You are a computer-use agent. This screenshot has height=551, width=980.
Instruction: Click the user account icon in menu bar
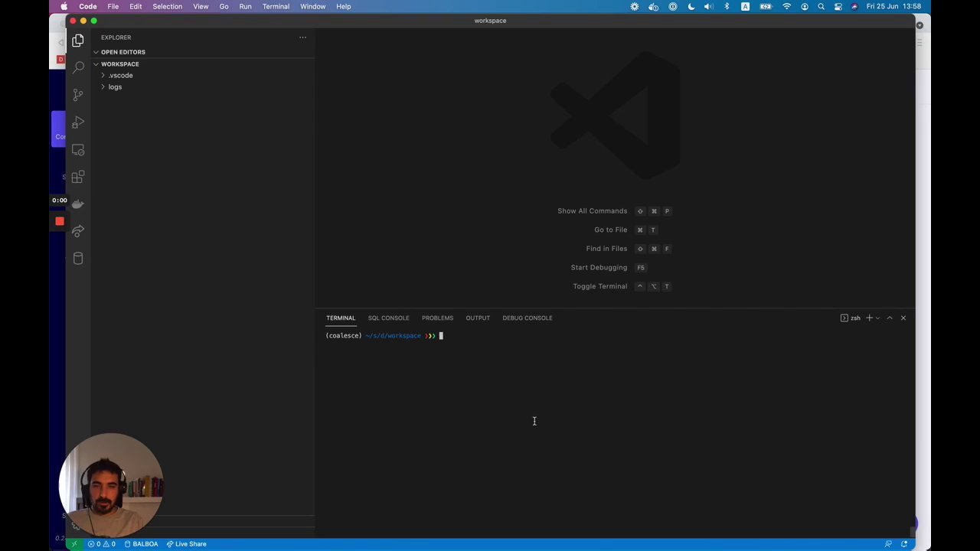805,7
